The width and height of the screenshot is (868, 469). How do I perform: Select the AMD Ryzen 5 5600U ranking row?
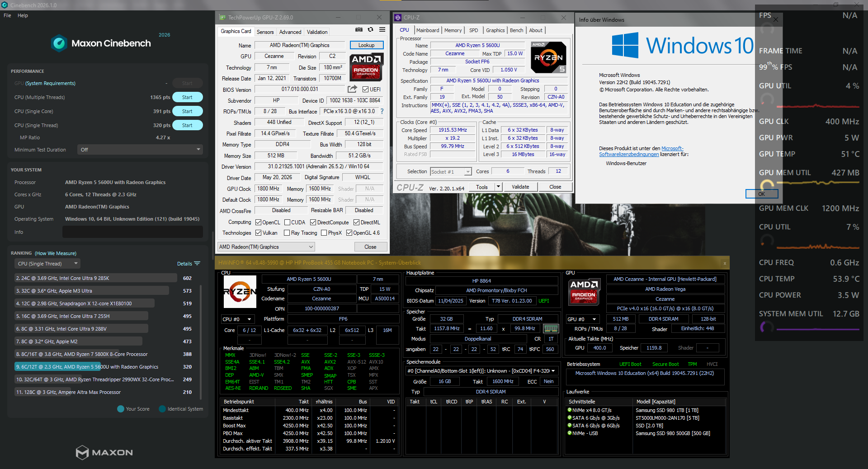click(96, 367)
